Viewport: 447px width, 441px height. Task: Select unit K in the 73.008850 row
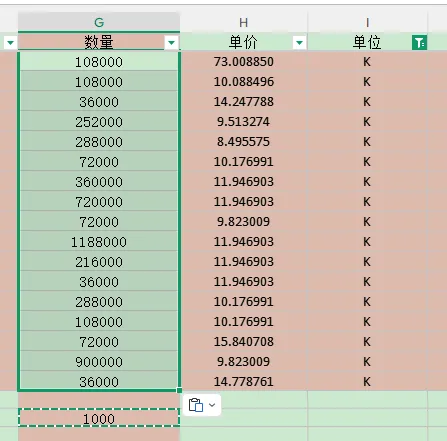click(367, 62)
